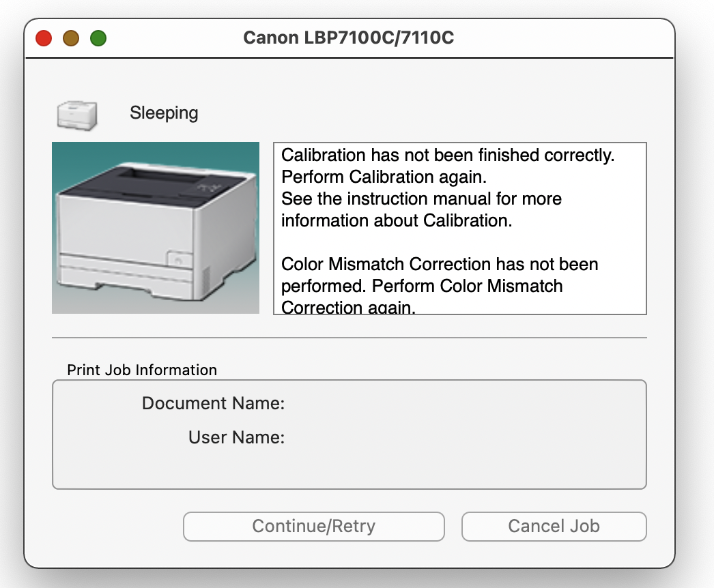Screen dimensions: 714x588
Task: Click the Canon LBP7100C/7110C title bar
Action: tap(349, 38)
